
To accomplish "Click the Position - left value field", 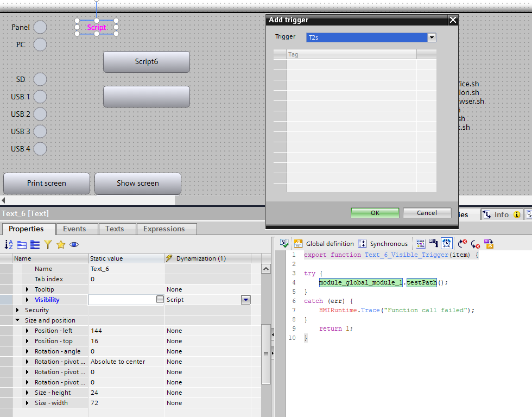I will click(126, 331).
